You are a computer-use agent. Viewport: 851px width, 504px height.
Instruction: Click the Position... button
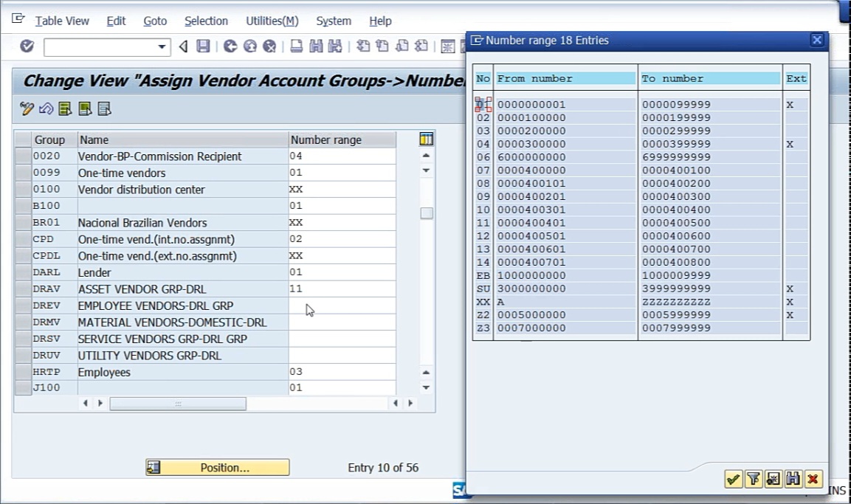pos(218,468)
